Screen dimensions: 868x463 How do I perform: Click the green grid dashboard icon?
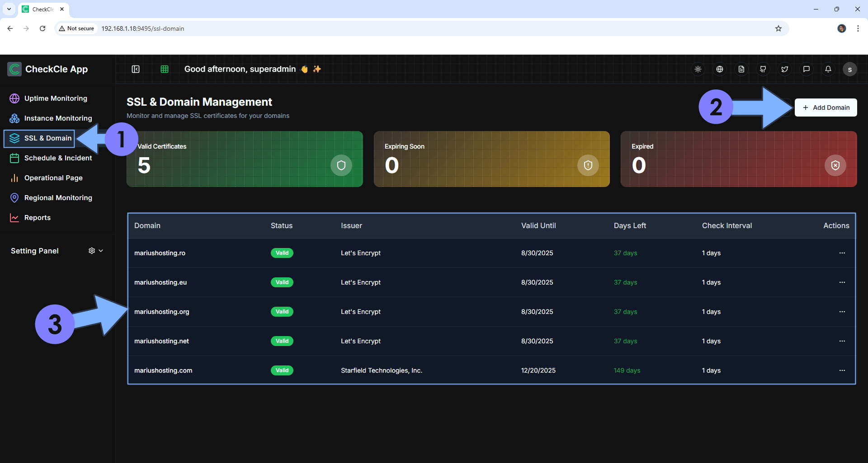[165, 69]
